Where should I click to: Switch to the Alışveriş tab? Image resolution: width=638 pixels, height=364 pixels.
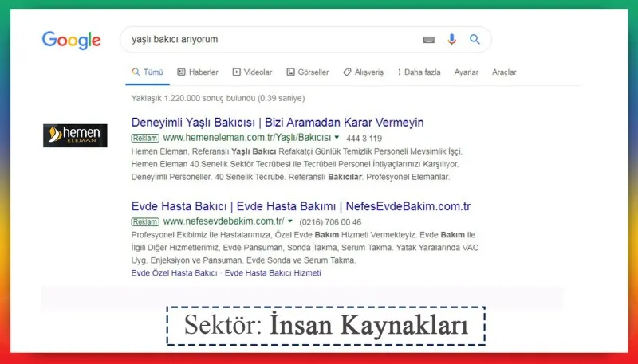coord(364,72)
